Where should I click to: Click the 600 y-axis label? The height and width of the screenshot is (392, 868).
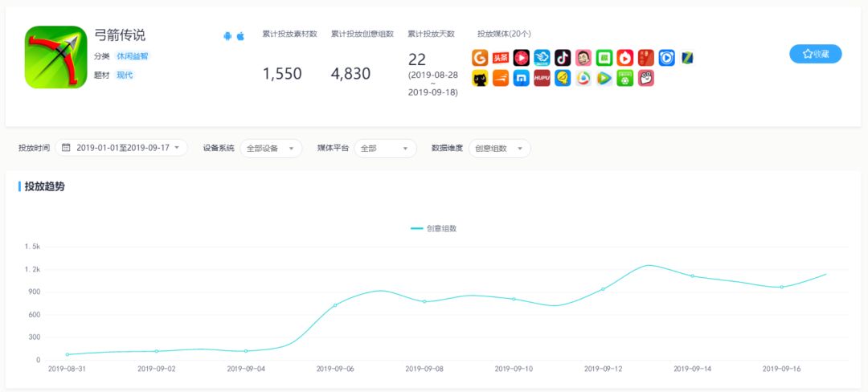35,315
